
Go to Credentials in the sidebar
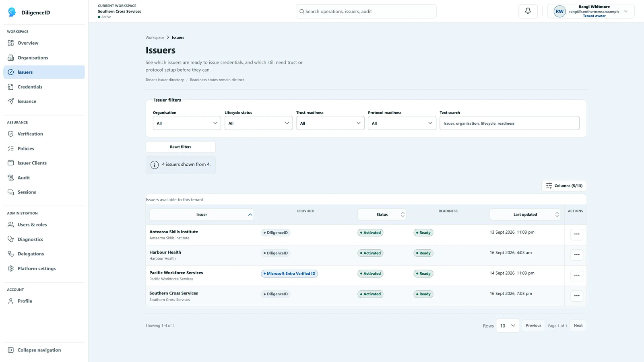[x=44, y=87]
